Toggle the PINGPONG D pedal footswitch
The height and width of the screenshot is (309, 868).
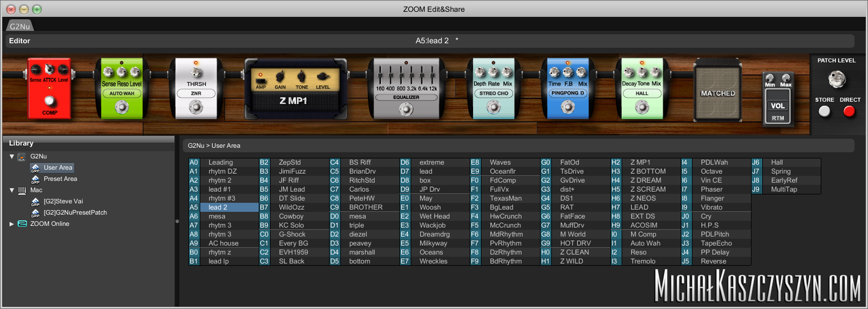pos(567,107)
